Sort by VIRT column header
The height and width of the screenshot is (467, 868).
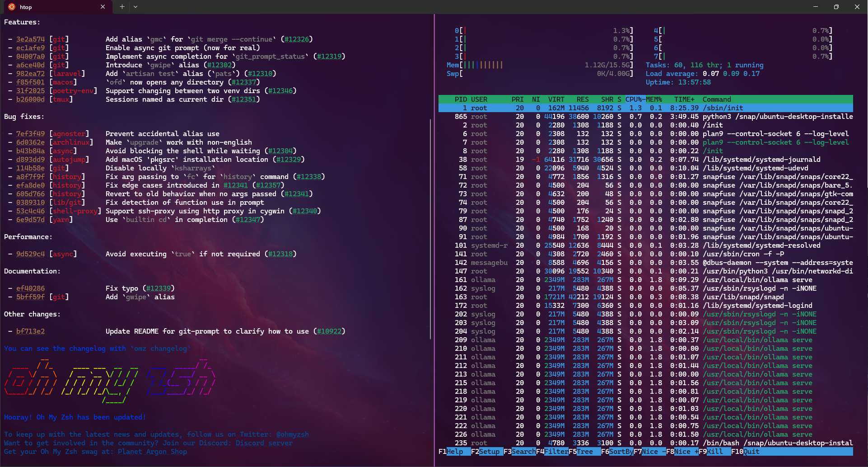pos(556,99)
